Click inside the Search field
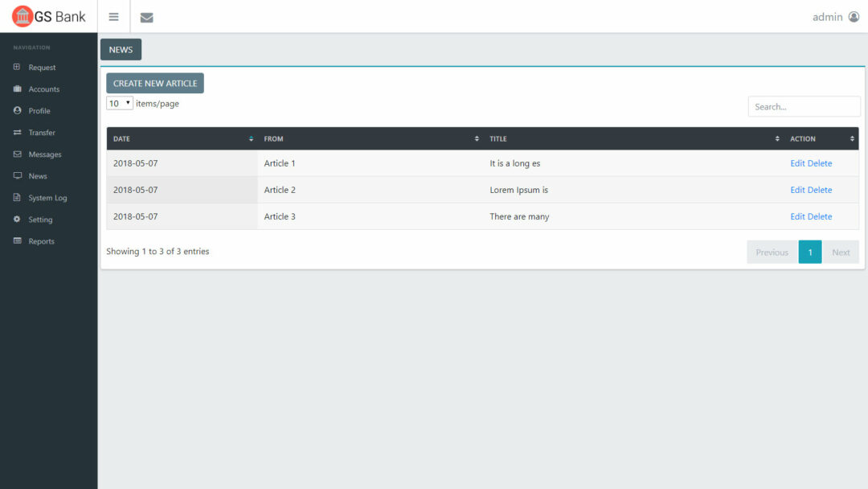This screenshot has height=489, width=868. pyautogui.click(x=804, y=106)
